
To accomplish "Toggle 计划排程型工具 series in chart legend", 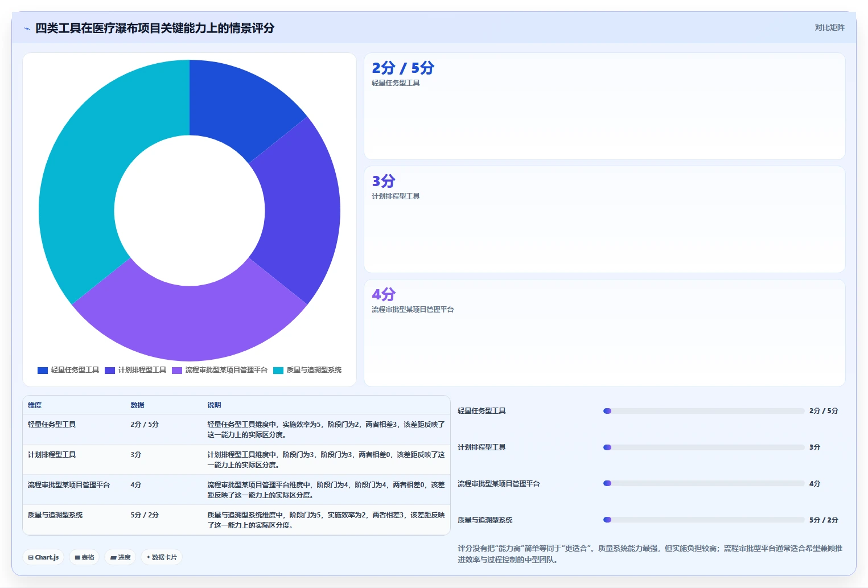I will 135,370.
